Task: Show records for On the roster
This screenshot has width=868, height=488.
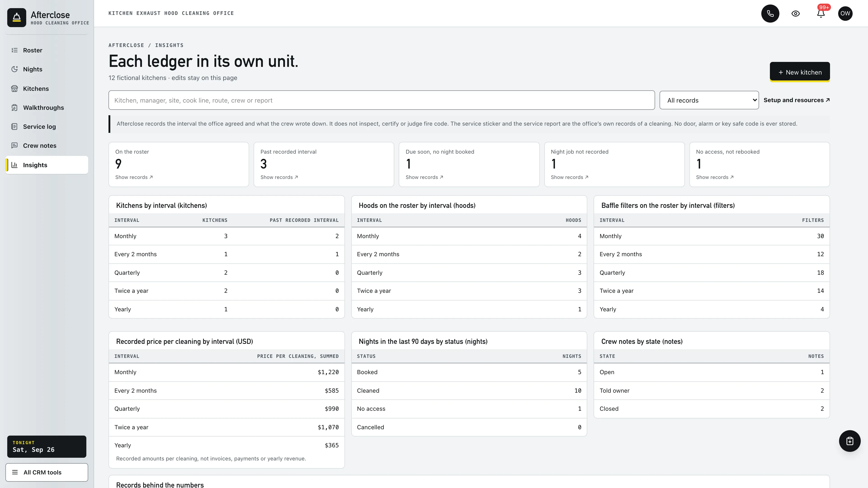Action: [134, 177]
